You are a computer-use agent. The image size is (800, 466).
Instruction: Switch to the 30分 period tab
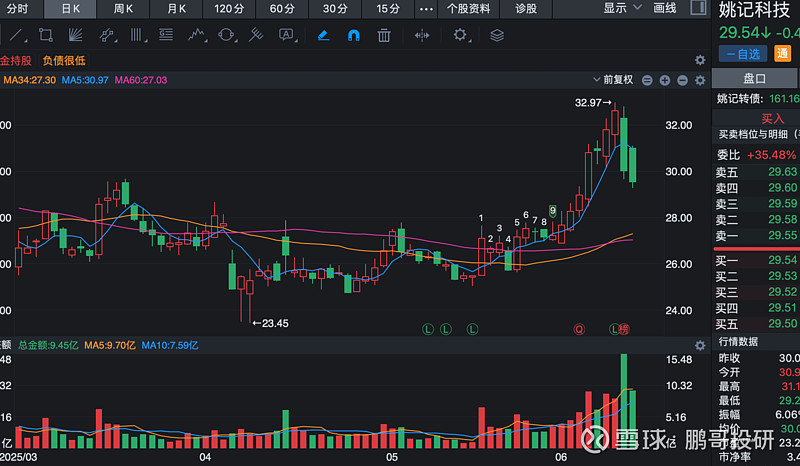pyautogui.click(x=335, y=9)
